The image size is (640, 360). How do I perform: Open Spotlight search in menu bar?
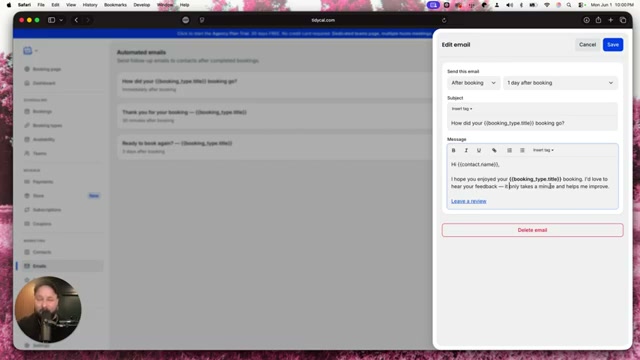coord(569,5)
